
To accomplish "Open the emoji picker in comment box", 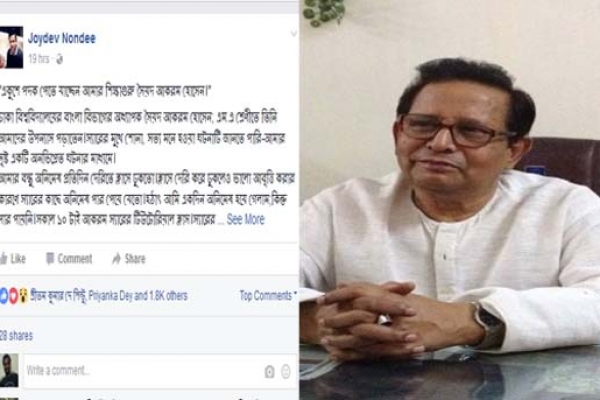I will 286,371.
